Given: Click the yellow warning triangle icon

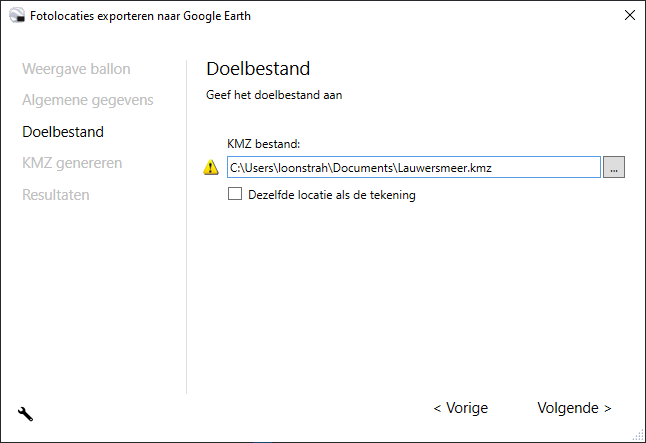Looking at the screenshot, I should (x=211, y=168).
